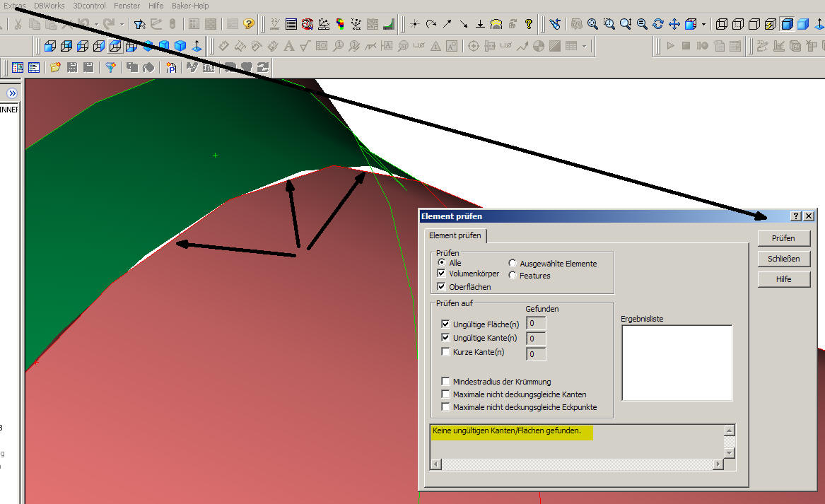The height and width of the screenshot is (504, 825).
Task: Select the Element prüfen tab
Action: tap(455, 235)
